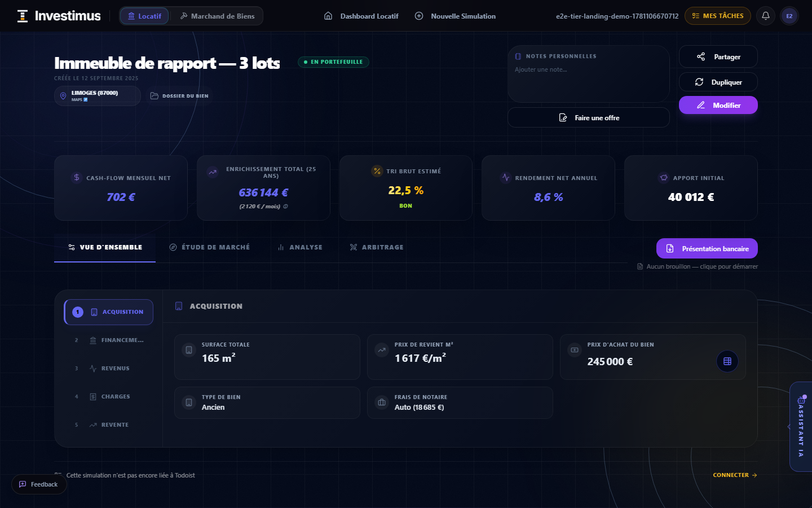Duplicate the simulation with Dupliquer

point(718,82)
